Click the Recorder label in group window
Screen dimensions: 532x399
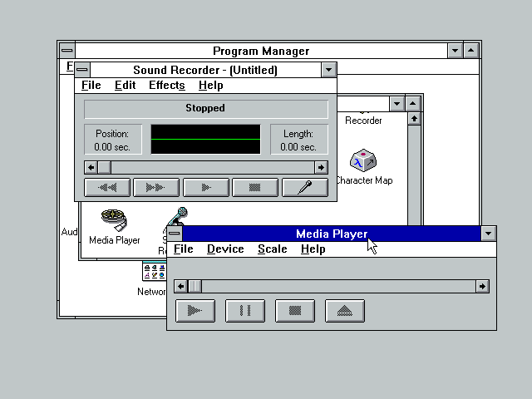tap(363, 121)
